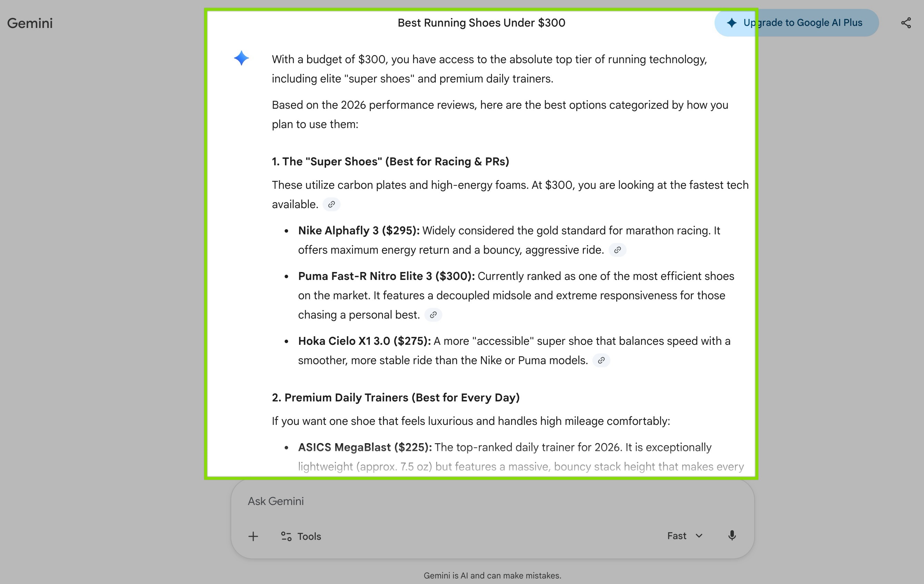
Task: Click the 'Hoka Cielo X1 3.0 ($275):' text
Action: click(x=365, y=341)
